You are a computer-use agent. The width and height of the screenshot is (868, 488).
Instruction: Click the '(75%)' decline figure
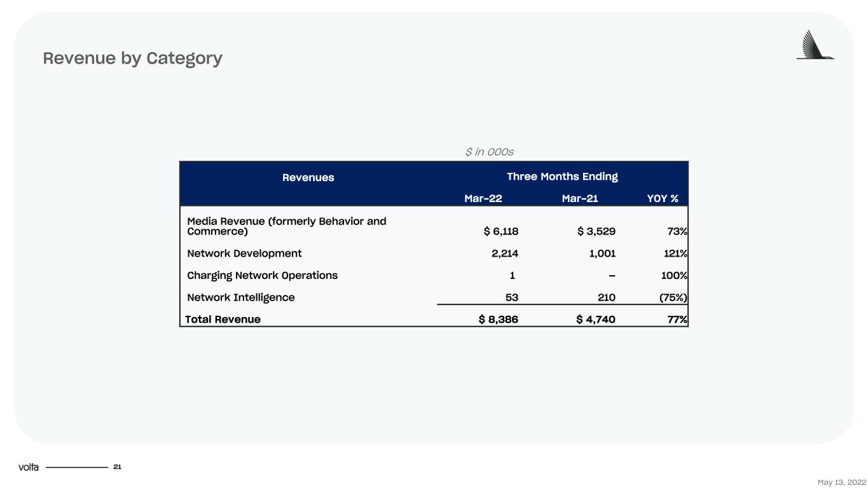pyautogui.click(x=673, y=297)
